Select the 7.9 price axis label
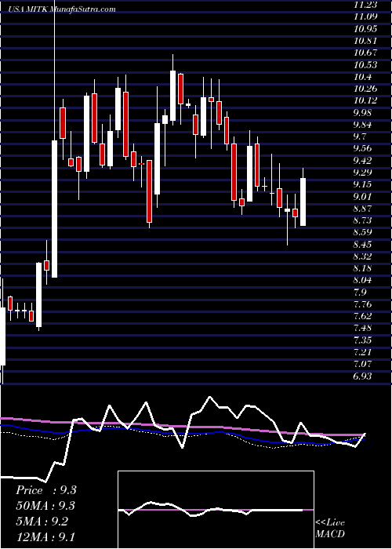This screenshot has width=392, height=549. click(x=361, y=292)
